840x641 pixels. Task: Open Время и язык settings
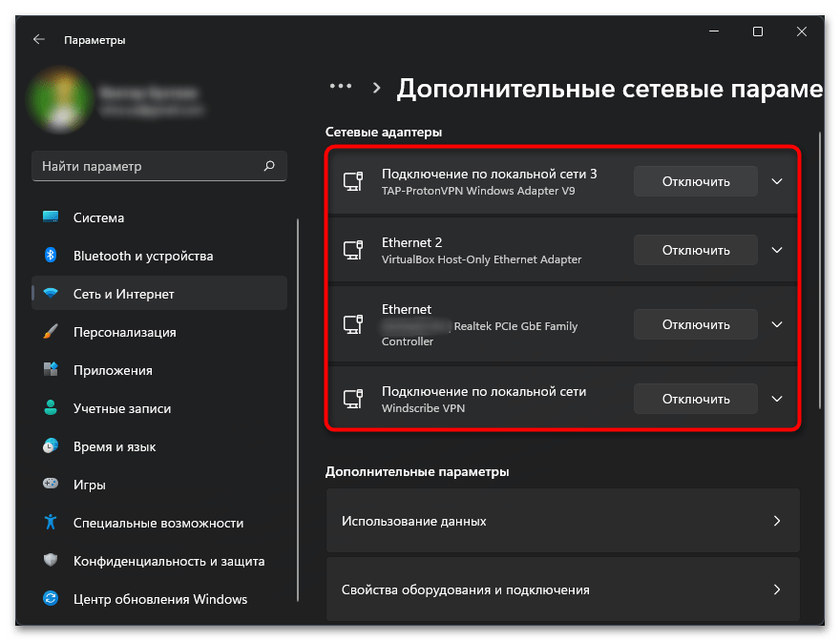pyautogui.click(x=114, y=446)
